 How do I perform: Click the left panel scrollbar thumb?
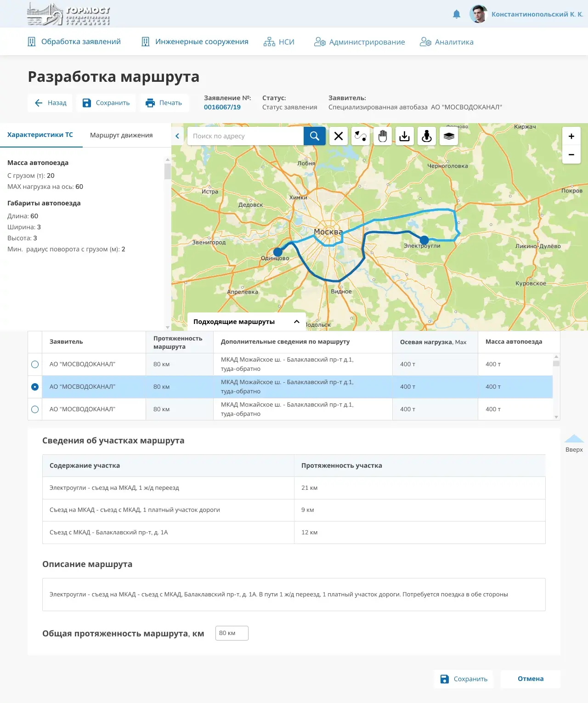click(168, 170)
